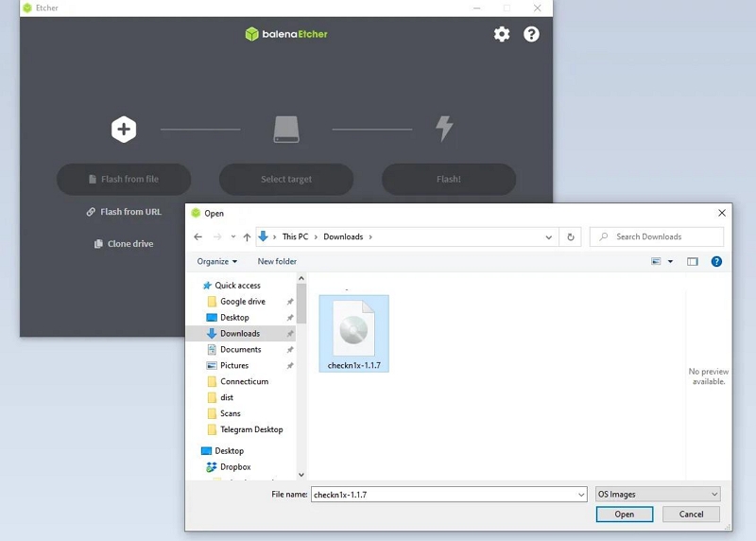Click the Open button
756x541 pixels.
(625, 515)
